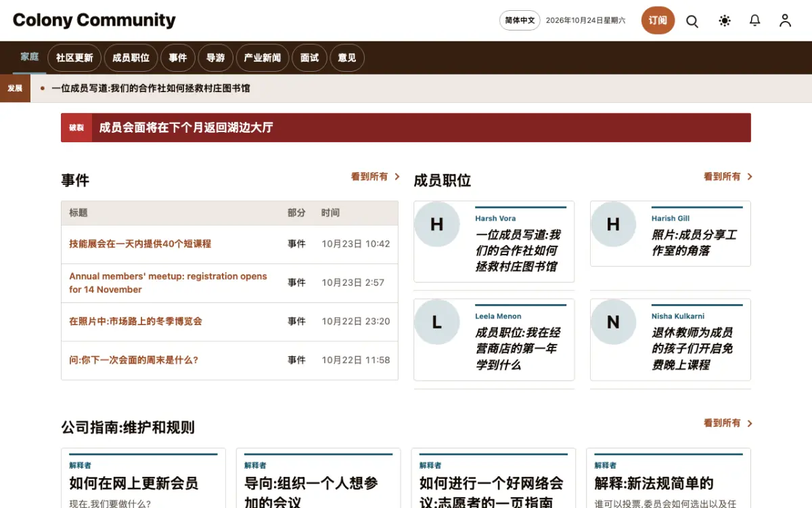
Task: Open the 意见 nav item
Action: click(347, 58)
